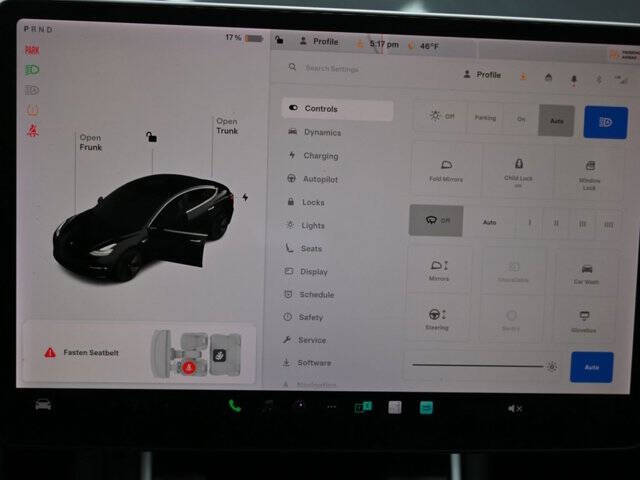Open the Schedule settings section
The image size is (640, 480).
tap(309, 294)
